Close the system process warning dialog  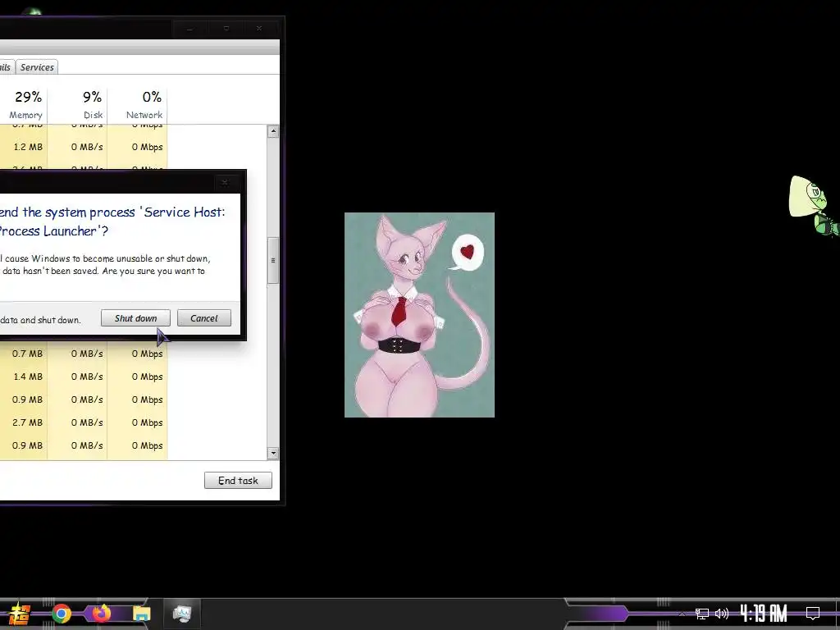pos(225,183)
